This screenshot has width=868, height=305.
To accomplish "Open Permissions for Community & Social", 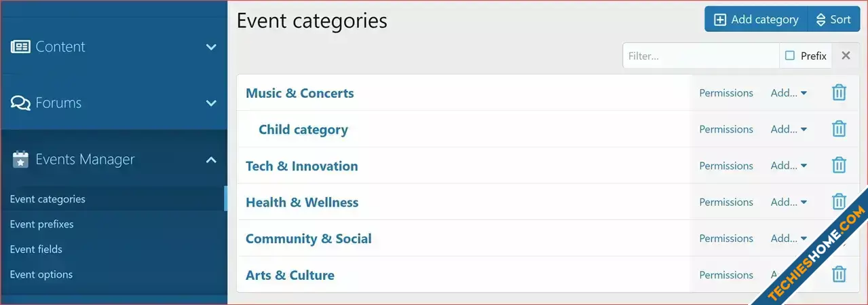I will [x=726, y=238].
